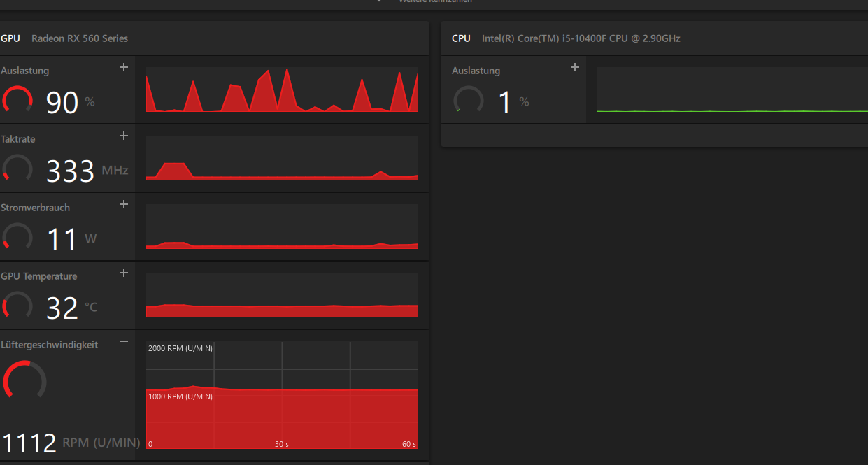Expand the CPU Auslastung graph with plus
Viewport: 868px width, 465px height.
point(575,67)
